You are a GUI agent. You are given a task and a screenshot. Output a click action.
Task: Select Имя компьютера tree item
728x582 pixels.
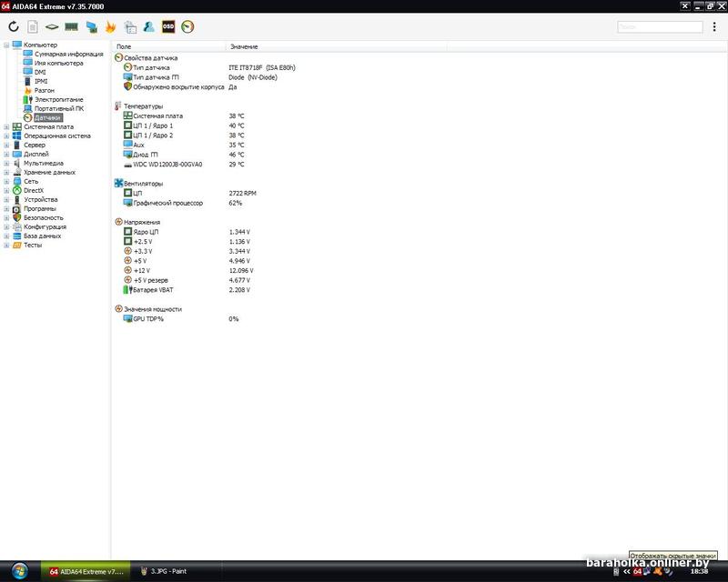click(x=58, y=63)
